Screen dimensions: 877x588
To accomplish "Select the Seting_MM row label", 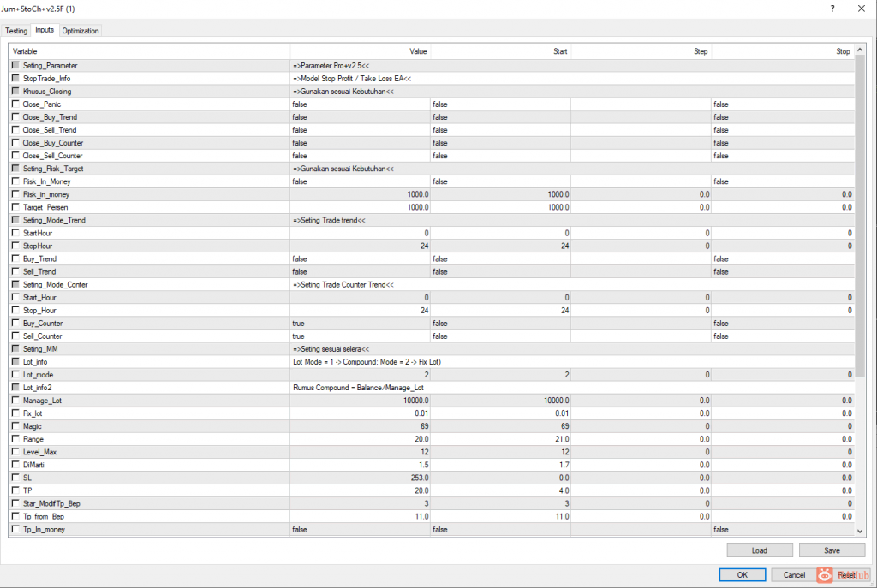I will tap(39, 348).
